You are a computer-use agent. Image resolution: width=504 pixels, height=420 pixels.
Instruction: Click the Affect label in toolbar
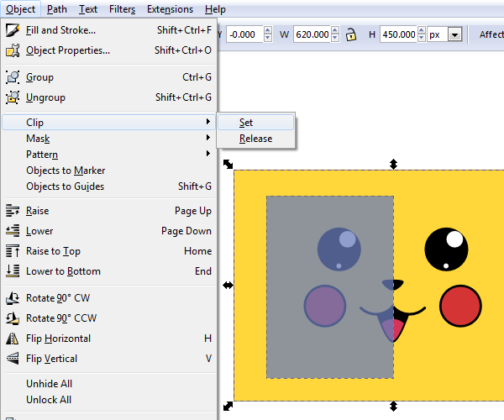click(x=491, y=34)
